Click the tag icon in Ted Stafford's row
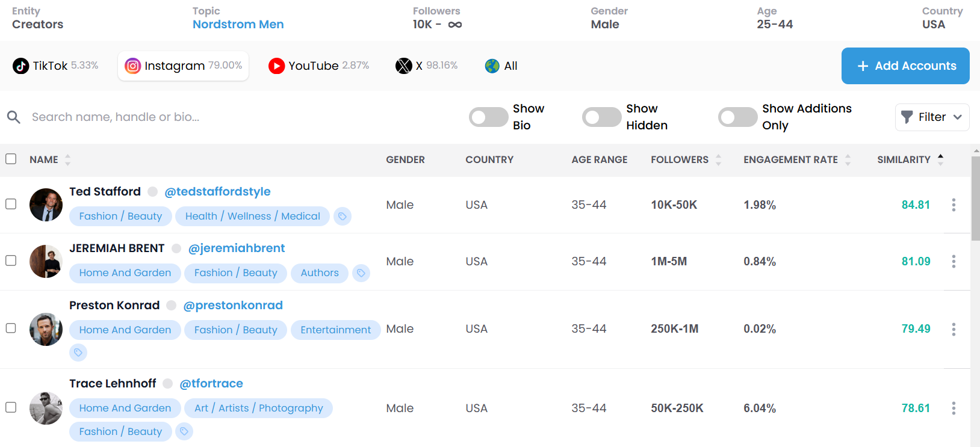980x447 pixels. (342, 216)
